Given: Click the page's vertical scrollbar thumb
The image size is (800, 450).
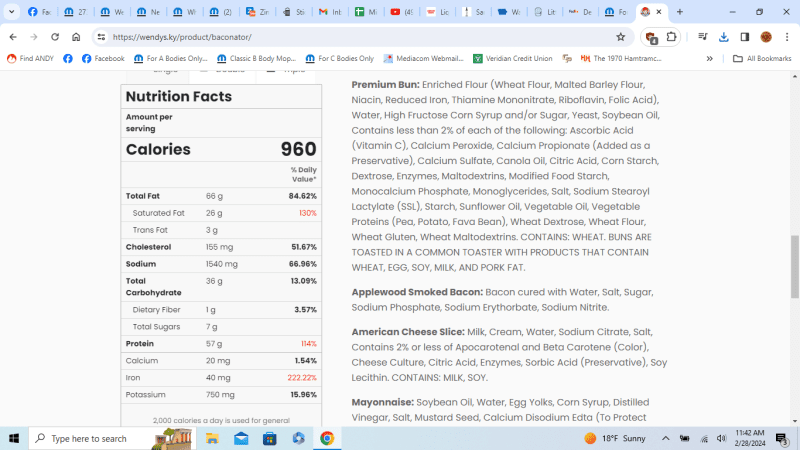Looking at the screenshot, I should coord(795,265).
